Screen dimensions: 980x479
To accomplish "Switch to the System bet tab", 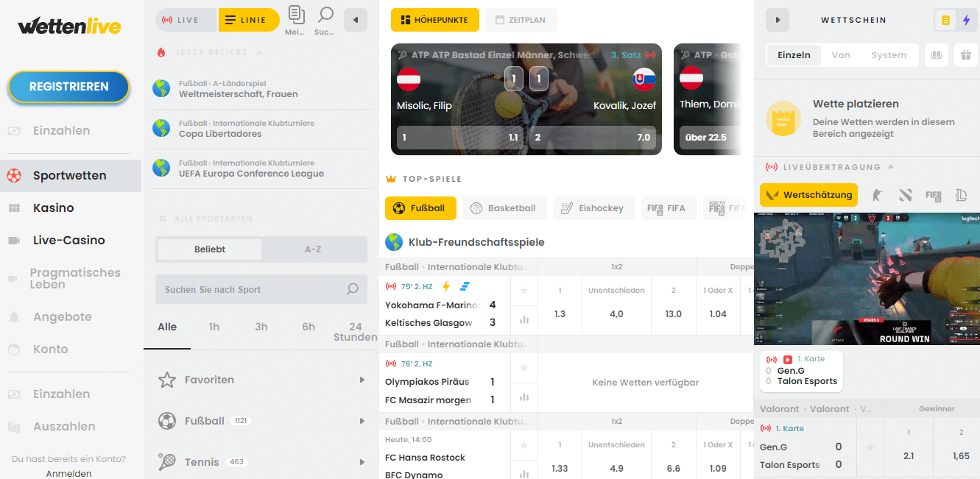I will (889, 55).
